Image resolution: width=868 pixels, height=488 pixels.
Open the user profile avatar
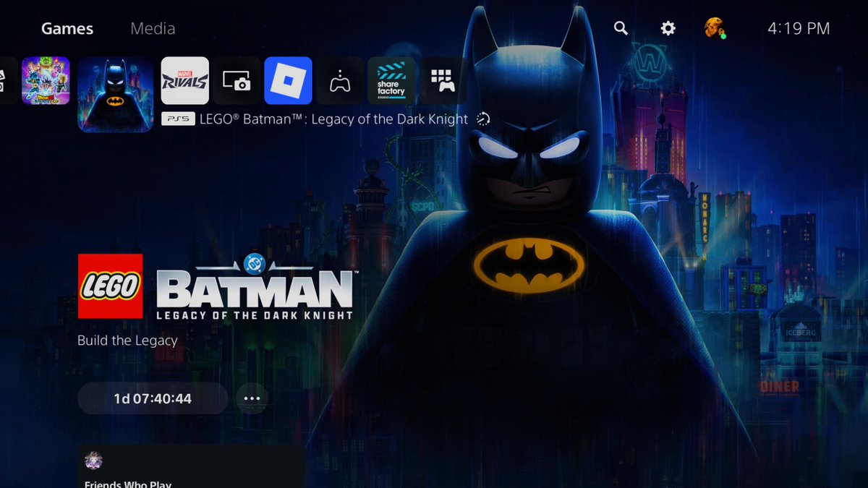pos(715,28)
